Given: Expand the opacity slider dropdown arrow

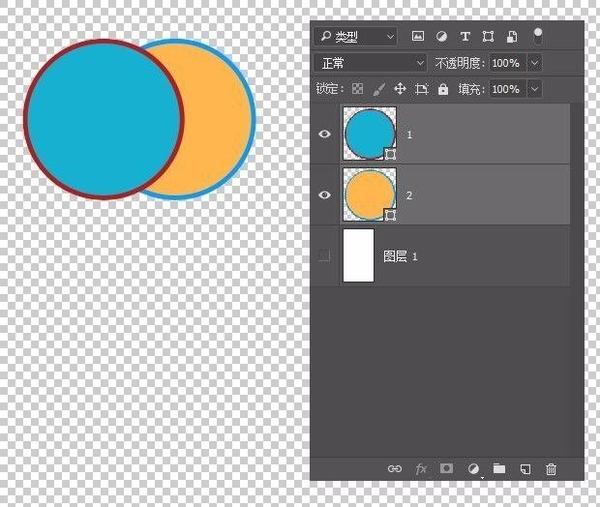Looking at the screenshot, I should pyautogui.click(x=535, y=63).
